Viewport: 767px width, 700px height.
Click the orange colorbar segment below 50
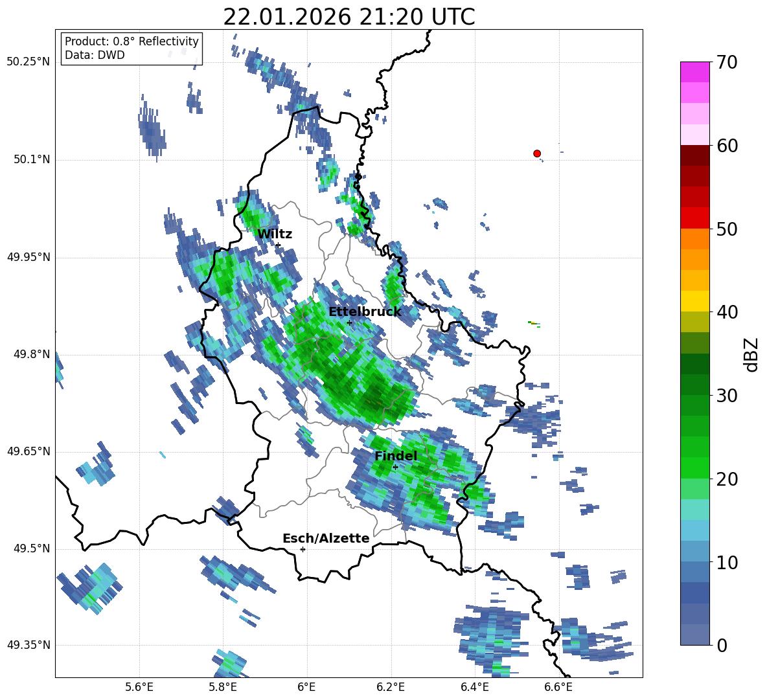click(694, 239)
